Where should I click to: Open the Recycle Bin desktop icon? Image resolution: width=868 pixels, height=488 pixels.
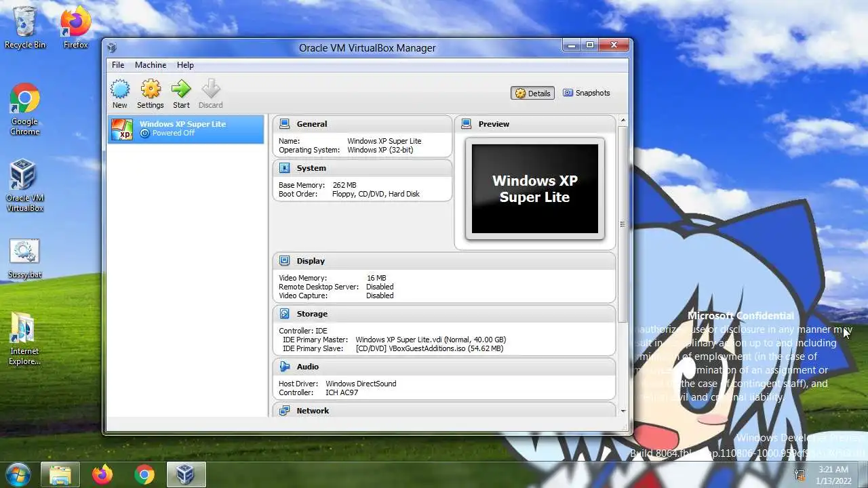25,28
